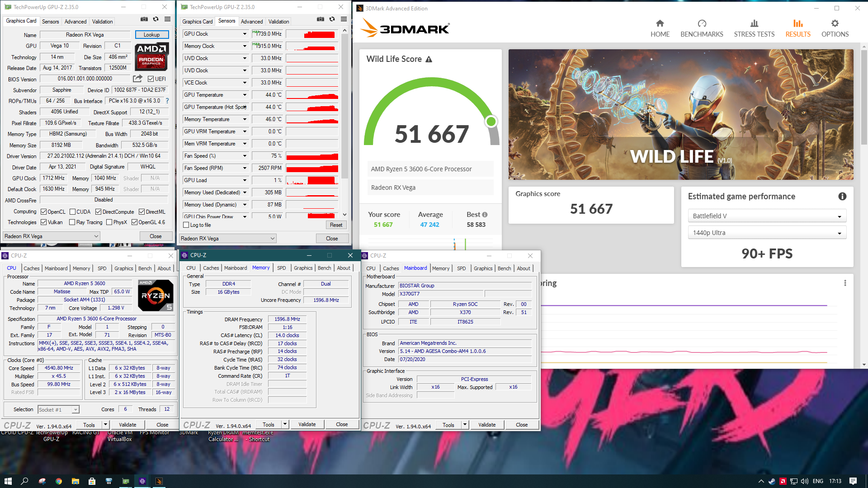Open File Explorer from the taskbar

click(x=75, y=481)
